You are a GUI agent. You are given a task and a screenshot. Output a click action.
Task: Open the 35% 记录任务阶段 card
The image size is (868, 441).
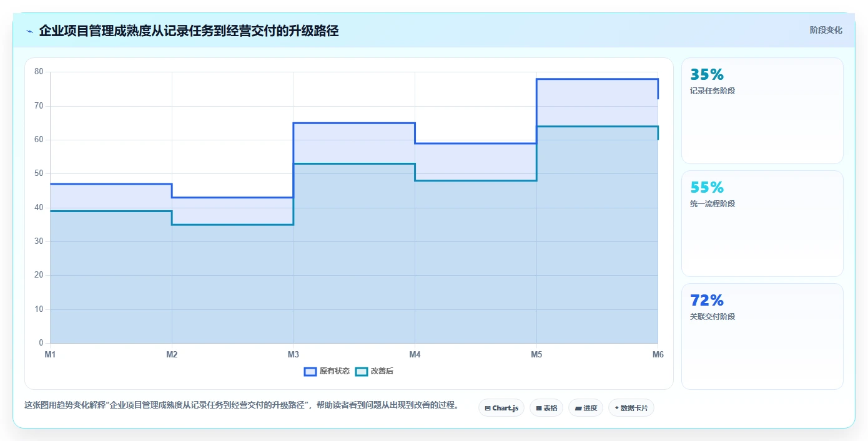(762, 110)
